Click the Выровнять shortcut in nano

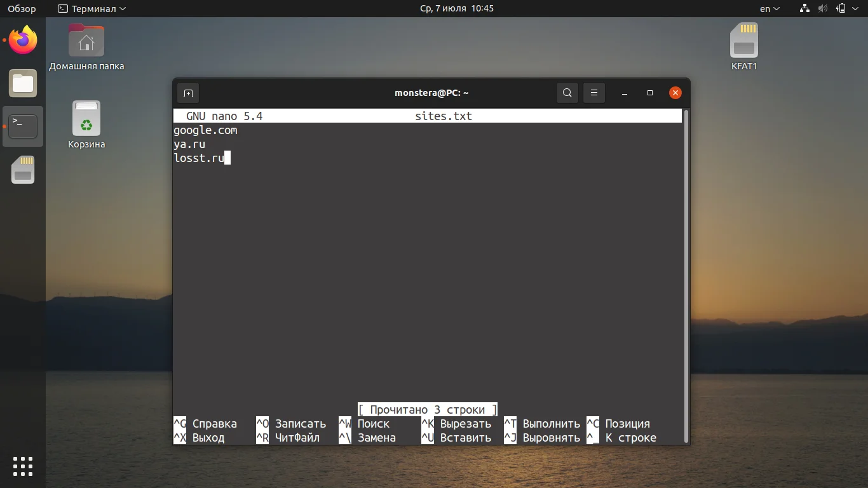point(542,438)
